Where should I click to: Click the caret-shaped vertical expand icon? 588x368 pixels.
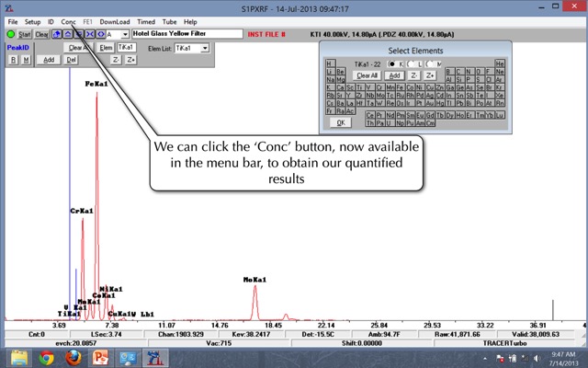coord(68,34)
